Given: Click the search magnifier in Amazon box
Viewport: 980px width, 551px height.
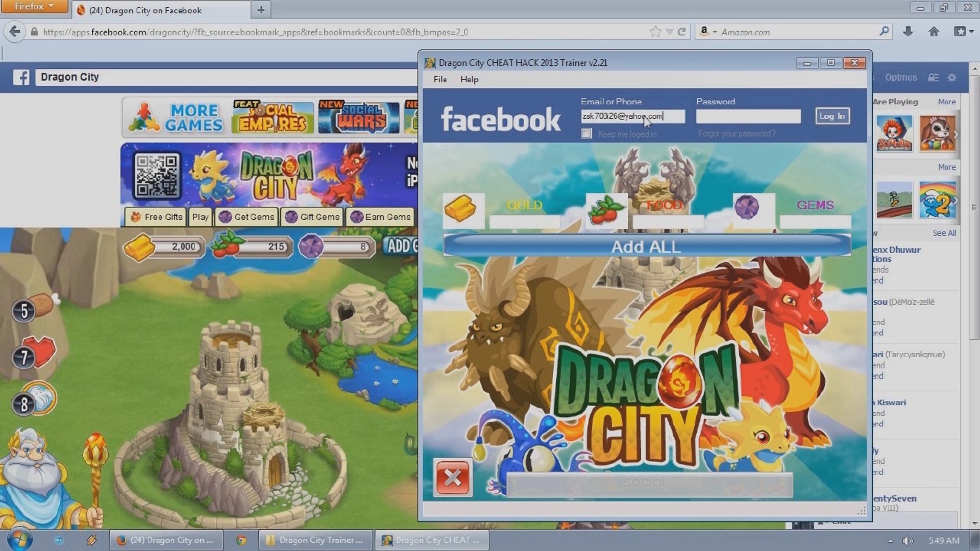Looking at the screenshot, I should tap(884, 32).
